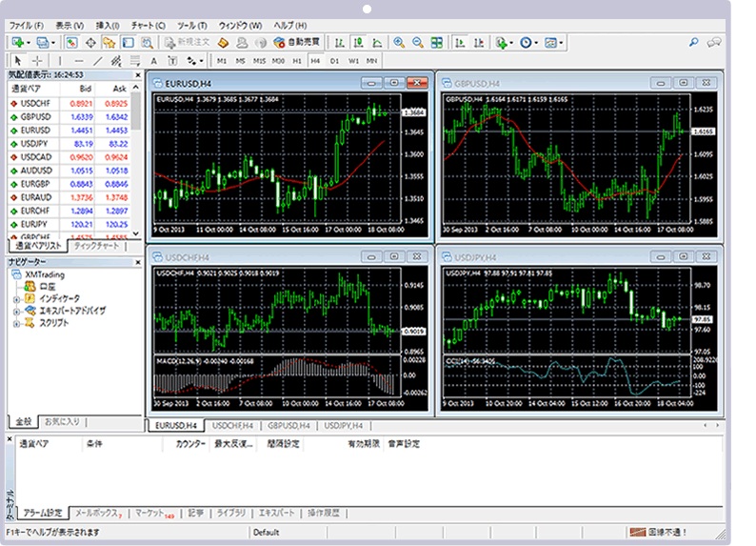Switch chart to candlesticks icon
The image size is (756, 546).
pyautogui.click(x=358, y=43)
